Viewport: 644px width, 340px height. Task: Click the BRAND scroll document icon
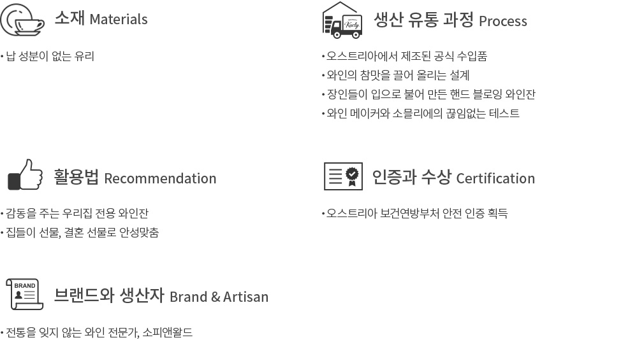coord(25,294)
